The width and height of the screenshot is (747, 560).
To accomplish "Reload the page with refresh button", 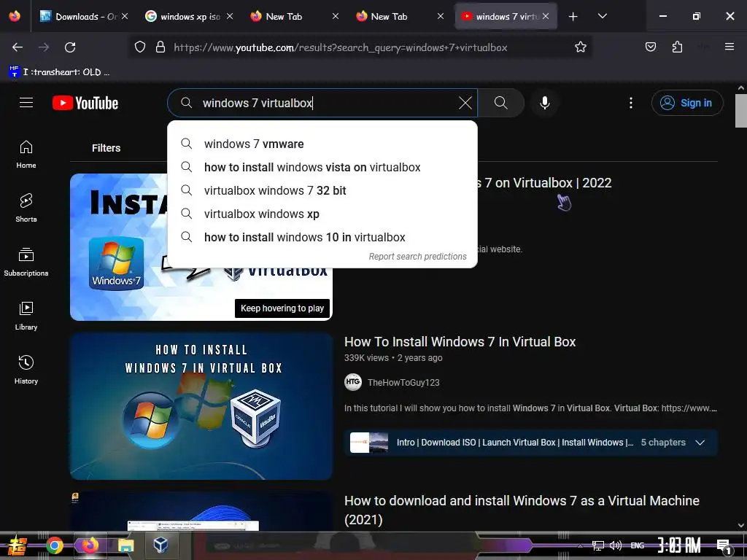I will (70, 47).
